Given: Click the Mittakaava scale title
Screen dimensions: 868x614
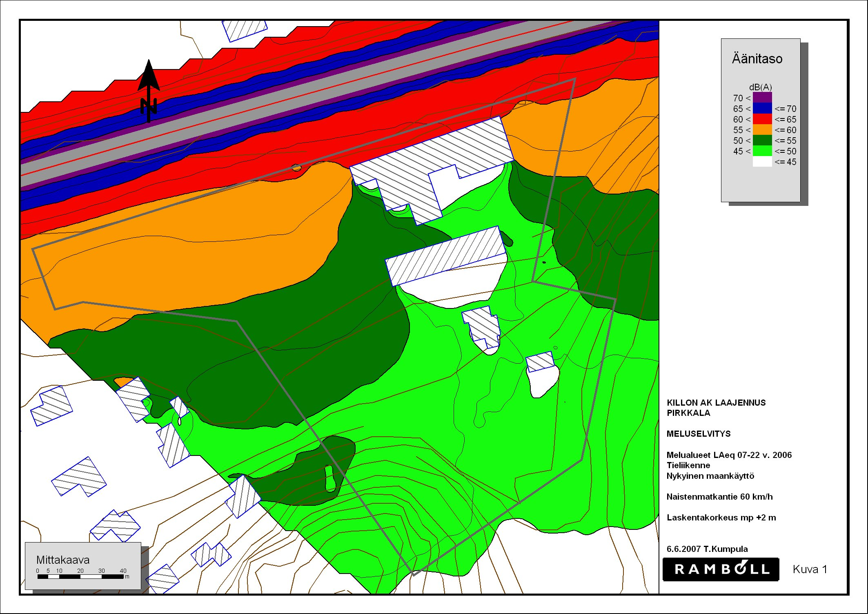Looking at the screenshot, I should (x=63, y=560).
